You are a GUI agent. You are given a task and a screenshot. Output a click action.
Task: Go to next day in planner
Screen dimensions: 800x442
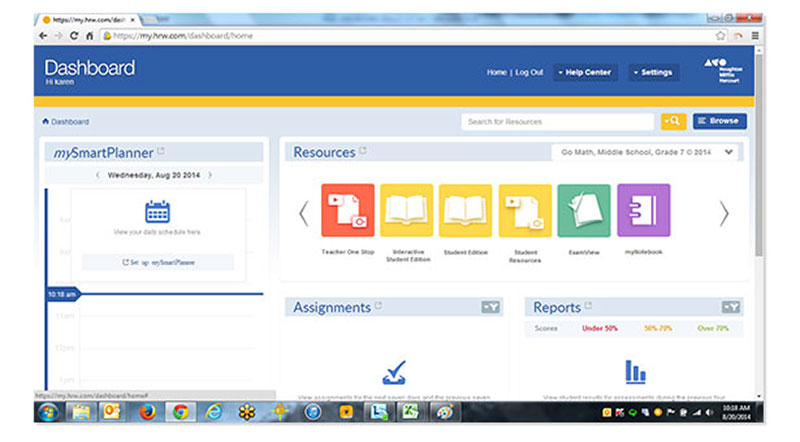point(210,175)
